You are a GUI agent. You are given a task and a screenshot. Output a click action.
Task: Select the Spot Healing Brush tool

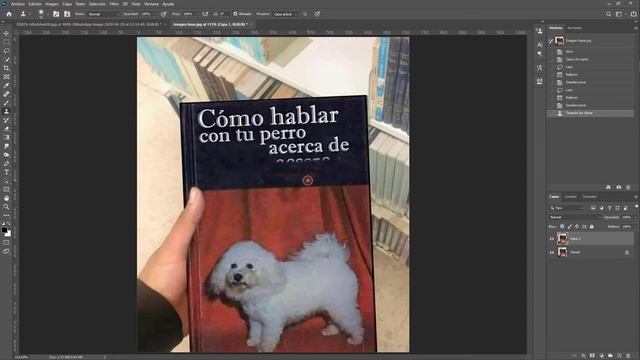[6, 94]
